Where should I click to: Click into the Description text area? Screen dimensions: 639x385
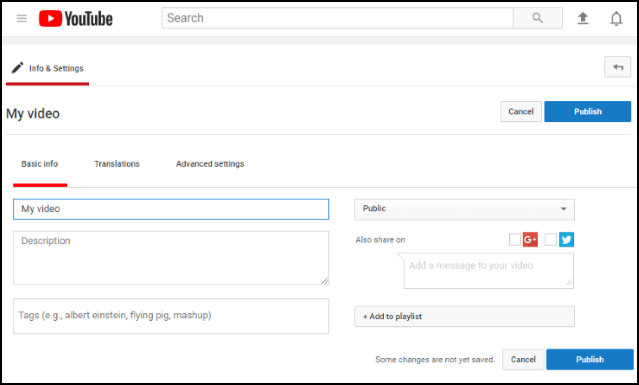click(x=171, y=258)
